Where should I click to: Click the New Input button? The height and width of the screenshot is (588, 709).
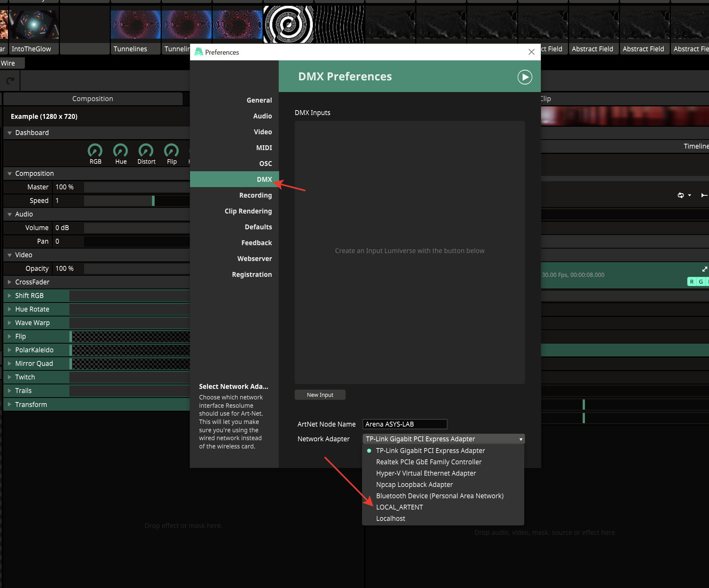point(320,395)
